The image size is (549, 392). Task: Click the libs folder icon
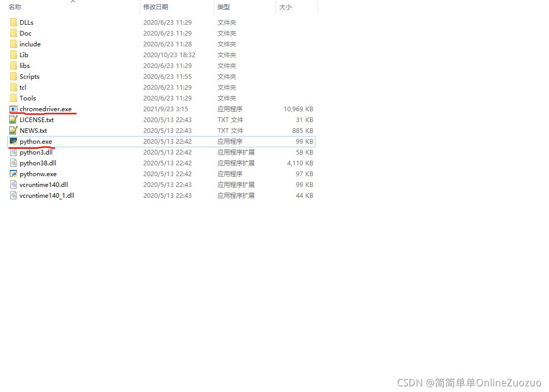point(13,66)
